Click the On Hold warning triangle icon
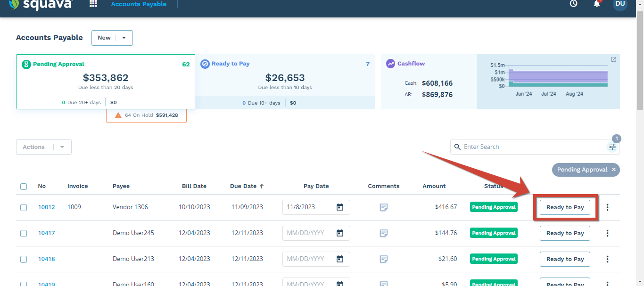 click(x=118, y=115)
